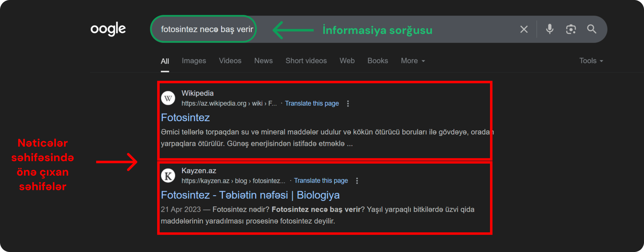Open the Kayzen.az result favicon
The image size is (644, 252).
[x=168, y=176]
